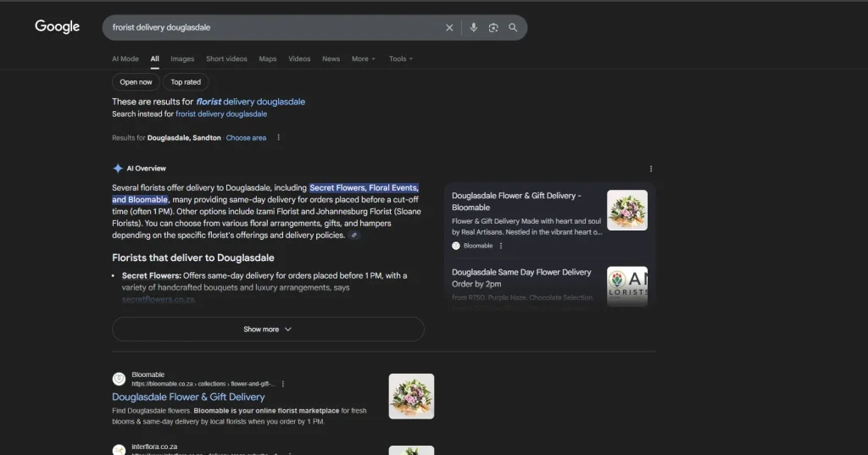The image size is (868, 455).
Task: Click florists logo thumbnail in Same Day card
Action: coord(627,286)
